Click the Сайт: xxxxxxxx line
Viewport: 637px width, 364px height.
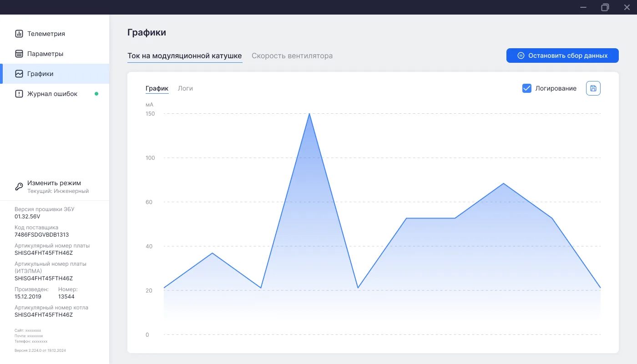(28, 330)
